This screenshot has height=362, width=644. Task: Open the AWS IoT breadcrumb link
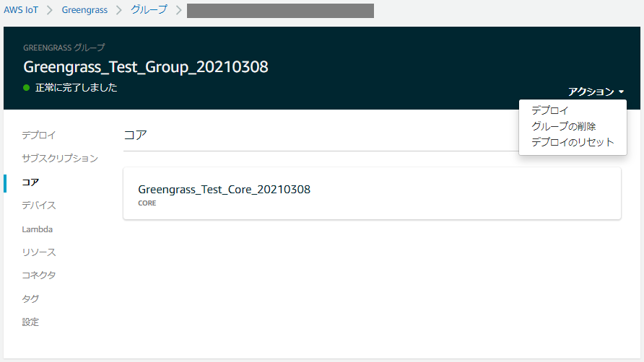click(20, 10)
